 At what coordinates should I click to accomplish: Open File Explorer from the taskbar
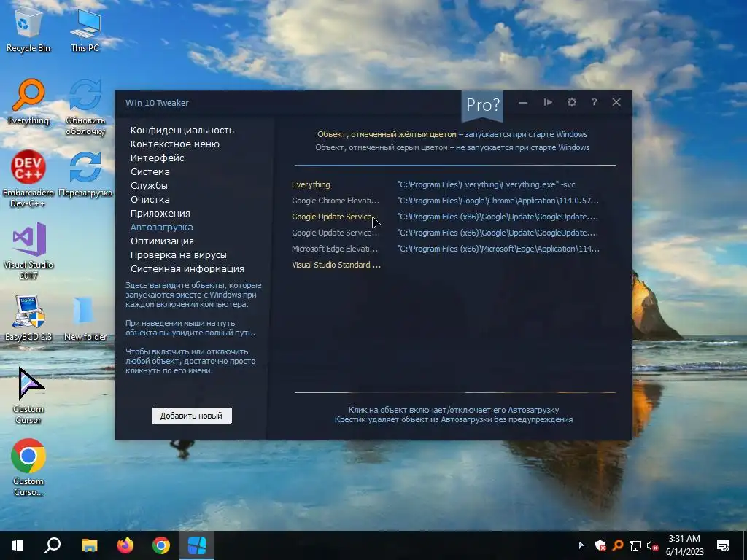tap(89, 545)
